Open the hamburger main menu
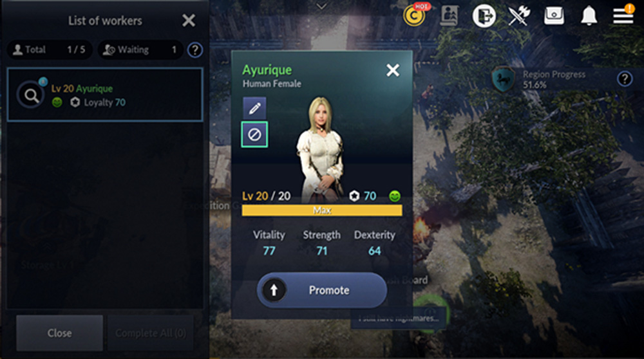 [x=623, y=16]
